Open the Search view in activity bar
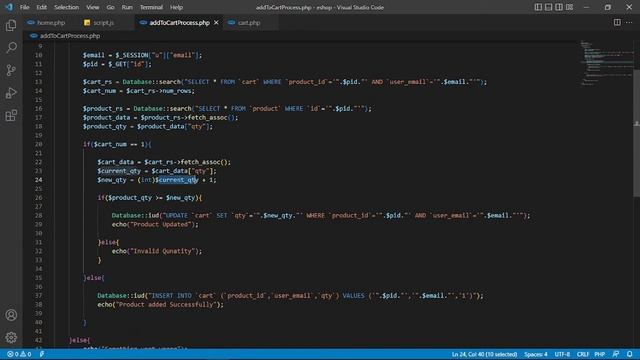The width and height of the screenshot is (640, 360). [x=11, y=48]
